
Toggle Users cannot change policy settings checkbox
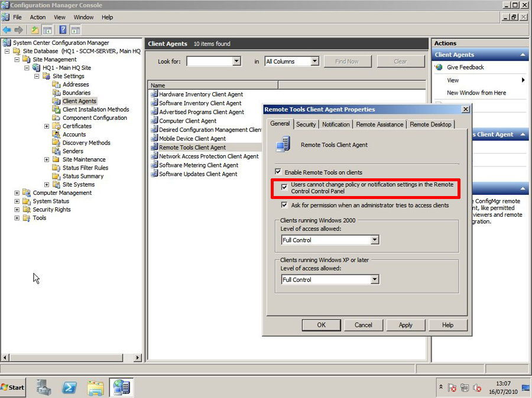click(x=284, y=187)
